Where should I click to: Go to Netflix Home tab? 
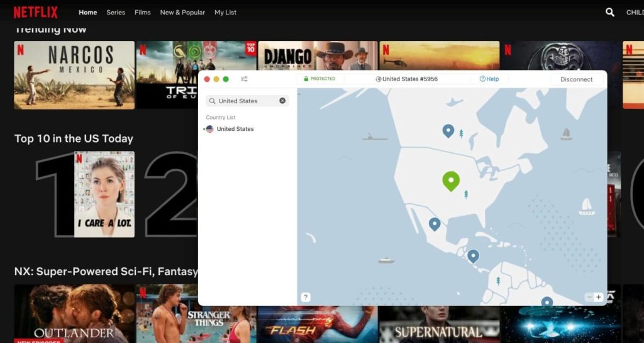tap(88, 13)
